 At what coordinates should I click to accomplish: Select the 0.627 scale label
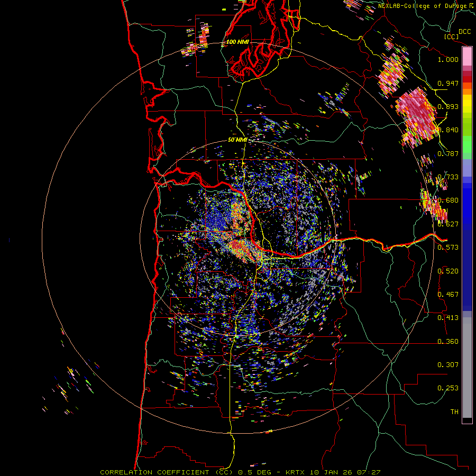point(448,224)
